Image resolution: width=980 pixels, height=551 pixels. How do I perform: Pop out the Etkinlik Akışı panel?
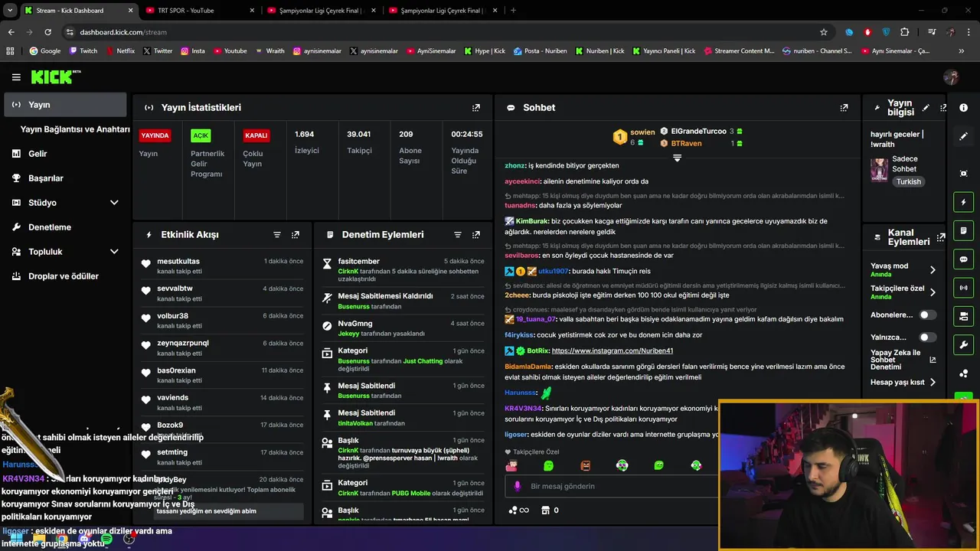click(296, 235)
